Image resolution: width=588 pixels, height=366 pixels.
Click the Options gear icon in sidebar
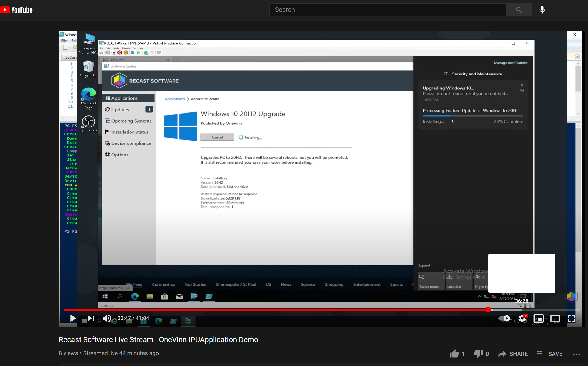pyautogui.click(x=108, y=155)
